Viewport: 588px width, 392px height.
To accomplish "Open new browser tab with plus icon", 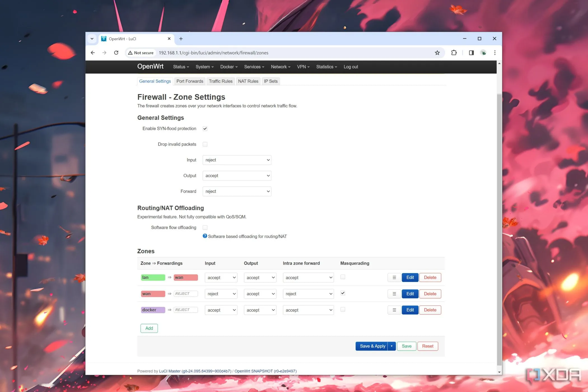I will [x=181, y=39].
